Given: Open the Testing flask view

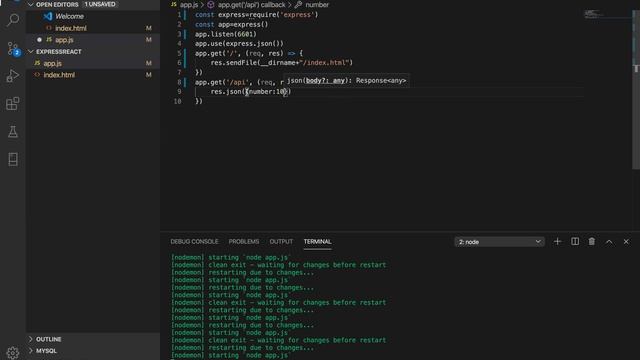Looking at the screenshot, I should 13,131.
